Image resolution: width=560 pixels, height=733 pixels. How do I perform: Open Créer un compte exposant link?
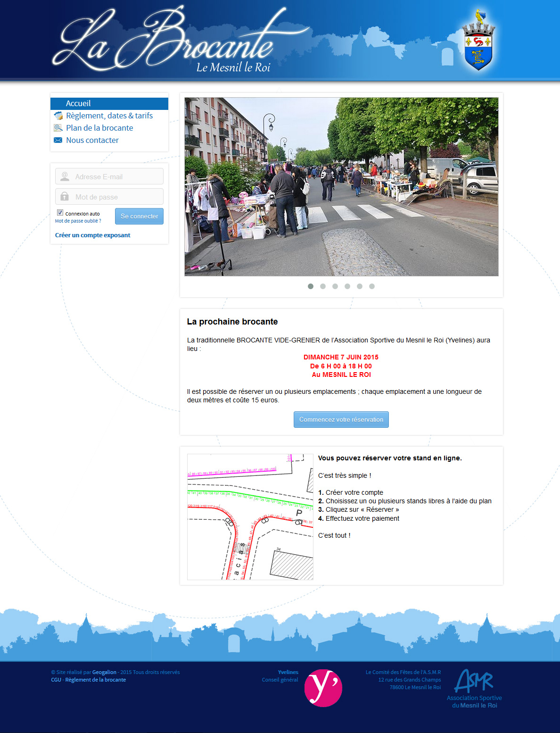coord(92,235)
